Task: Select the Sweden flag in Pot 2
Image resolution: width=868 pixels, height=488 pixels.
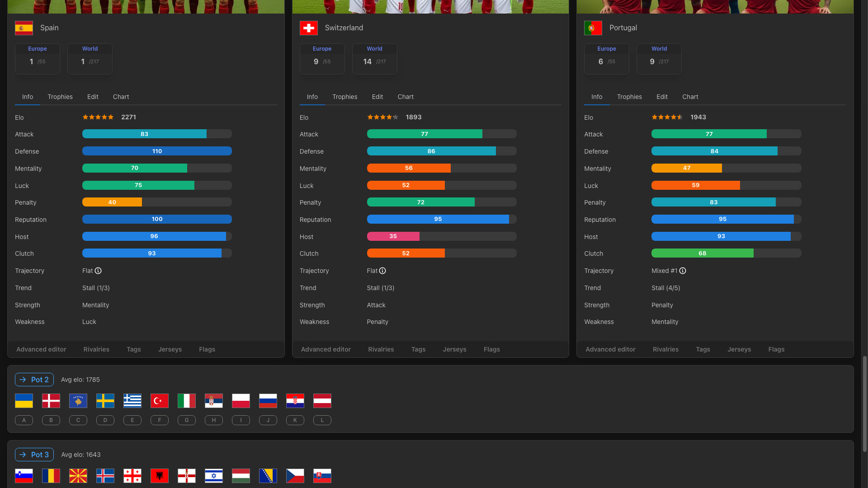Action: pyautogui.click(x=105, y=401)
